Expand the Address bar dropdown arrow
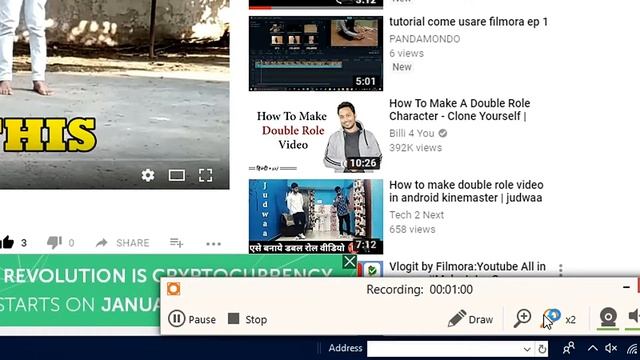Viewport: 640px width, 360px height. (x=527, y=349)
